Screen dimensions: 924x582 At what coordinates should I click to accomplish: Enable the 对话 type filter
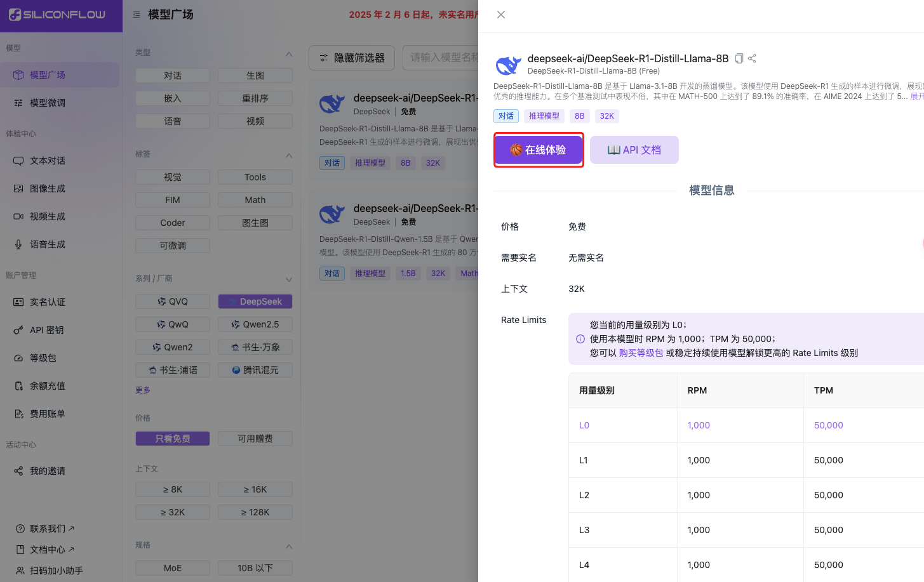point(173,76)
